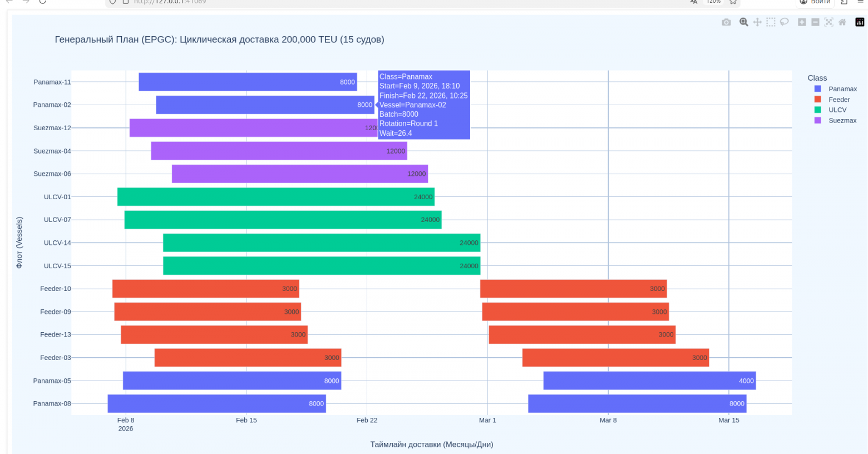Screen dimensions: 868x454
Task: Toggle Panamax series in legend
Action: (842, 89)
